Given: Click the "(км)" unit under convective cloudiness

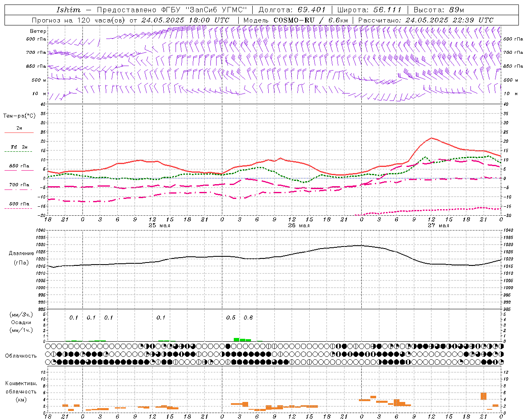Looking at the screenshot, I should (21, 399).
